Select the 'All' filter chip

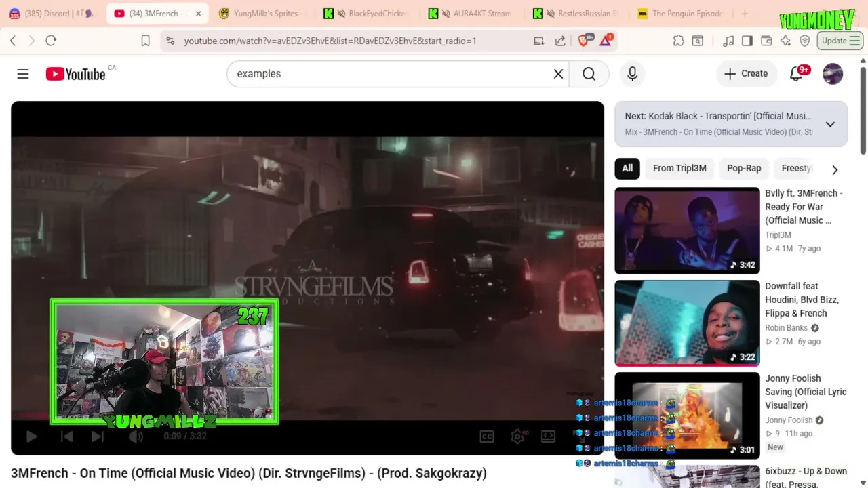pyautogui.click(x=627, y=168)
